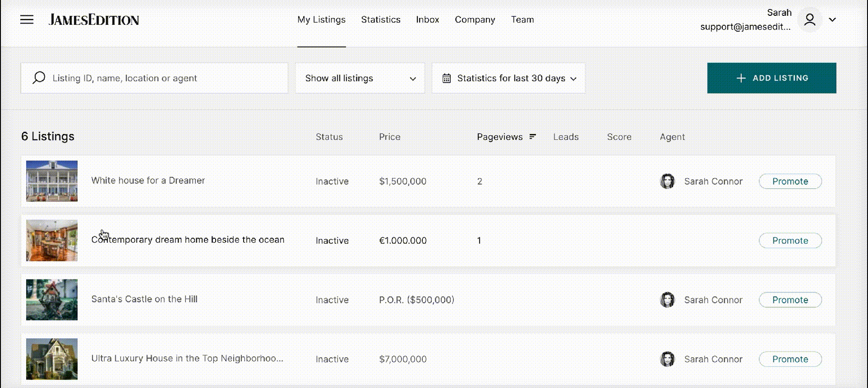Open Statistics for last 30 days dropdown

[x=509, y=78]
